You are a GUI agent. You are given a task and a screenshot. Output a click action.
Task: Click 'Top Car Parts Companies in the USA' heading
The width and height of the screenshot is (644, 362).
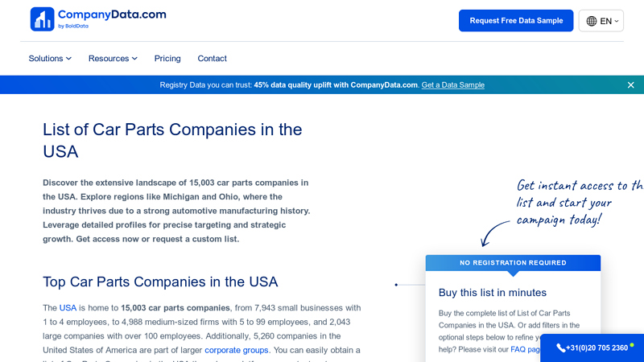tap(160, 282)
